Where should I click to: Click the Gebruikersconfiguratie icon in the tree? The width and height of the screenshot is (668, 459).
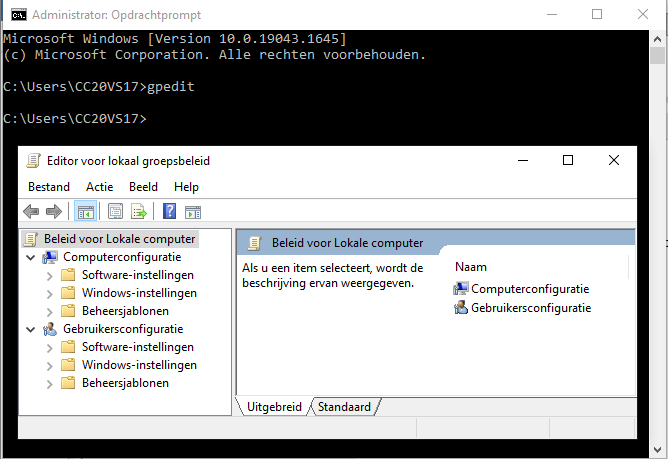pos(50,329)
